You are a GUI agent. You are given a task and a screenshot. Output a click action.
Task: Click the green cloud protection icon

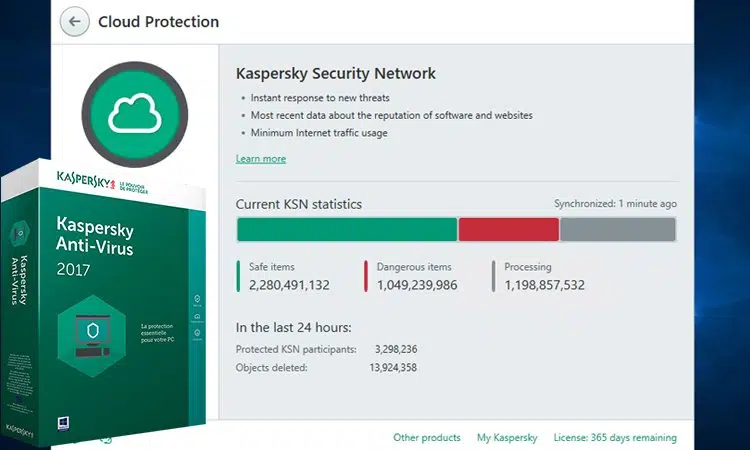point(135,115)
